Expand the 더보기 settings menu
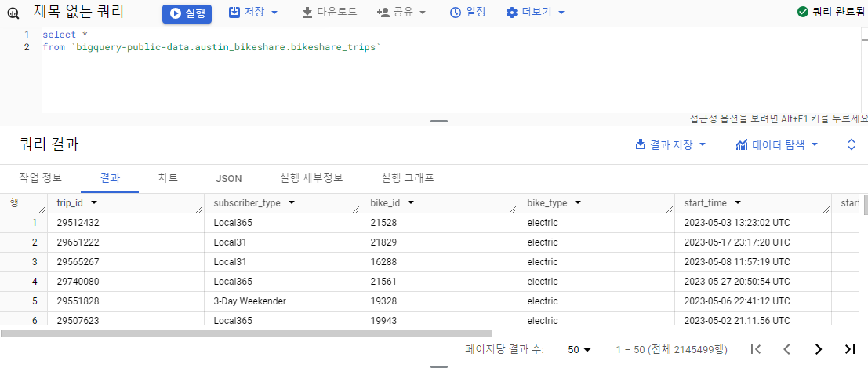Viewport: 868px width, 368px height. [536, 13]
